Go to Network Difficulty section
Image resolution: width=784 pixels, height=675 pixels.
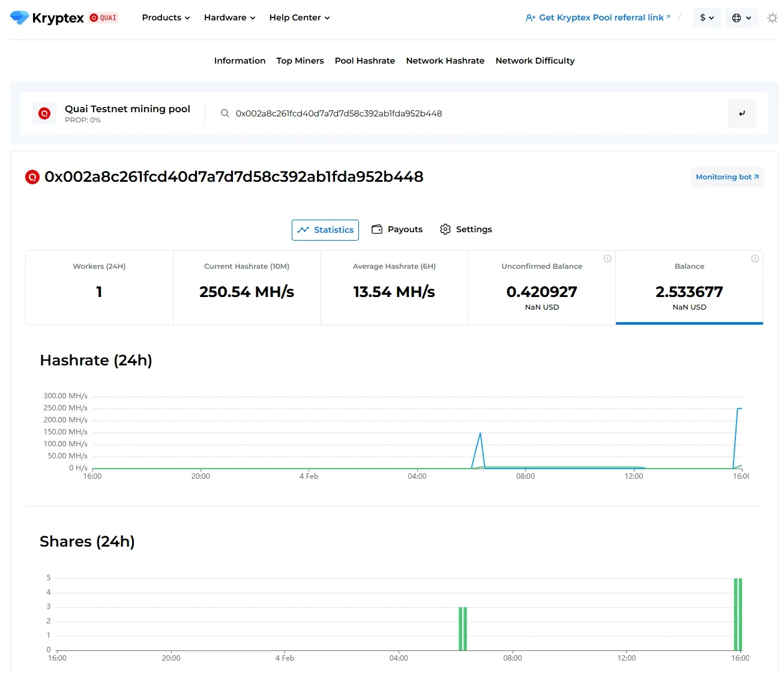[x=534, y=61]
